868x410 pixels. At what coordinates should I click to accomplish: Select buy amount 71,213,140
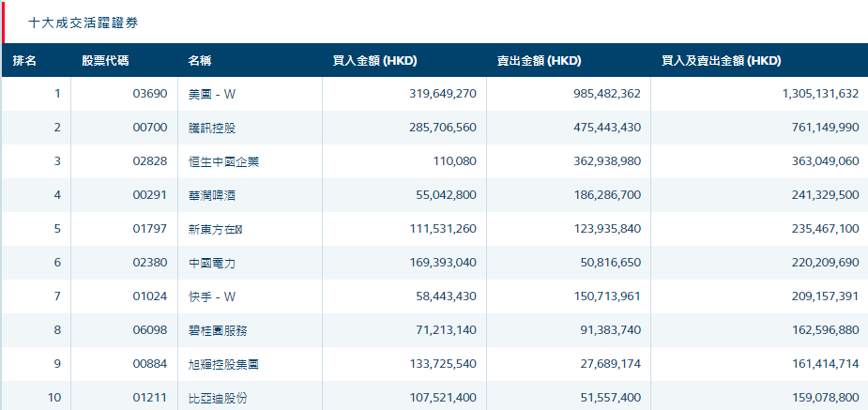(x=446, y=330)
